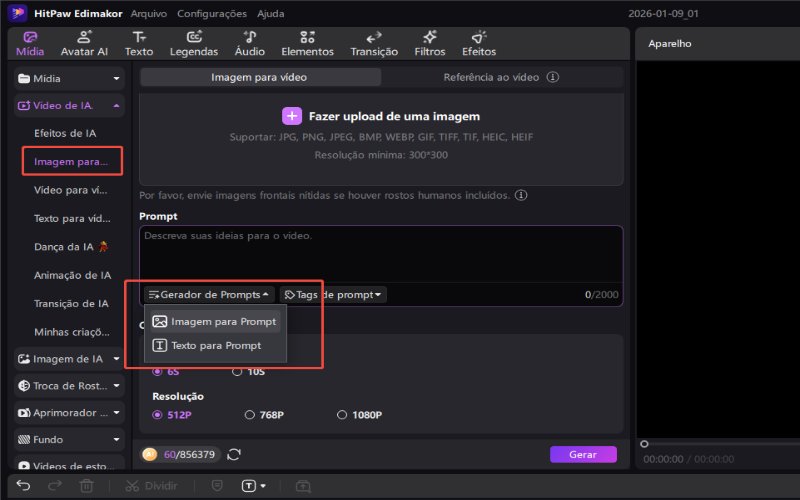
Task: Click the redo arrow icon
Action: [55, 486]
